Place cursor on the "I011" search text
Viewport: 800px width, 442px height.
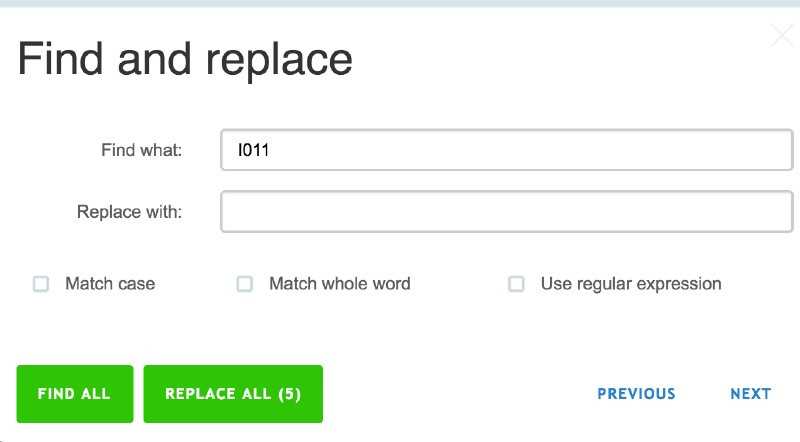coord(254,151)
